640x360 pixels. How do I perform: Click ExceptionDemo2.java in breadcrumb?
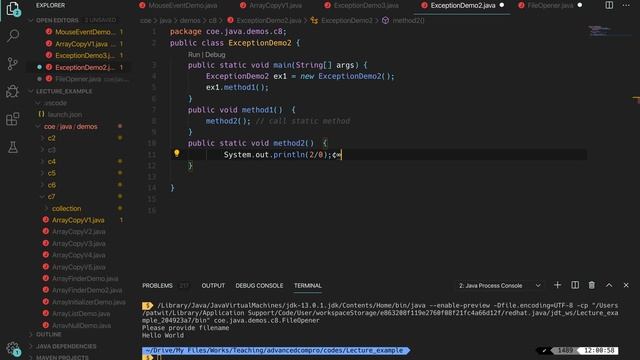pyautogui.click(x=269, y=20)
